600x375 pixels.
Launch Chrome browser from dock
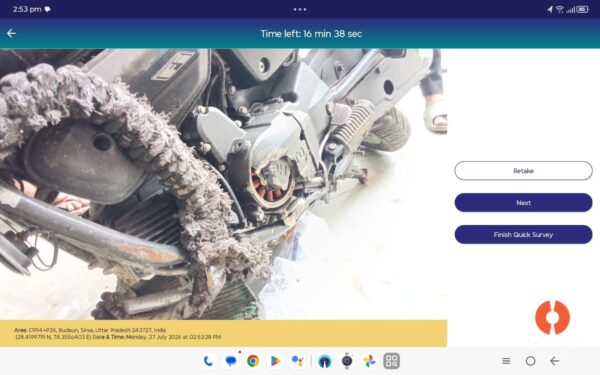coord(253,361)
